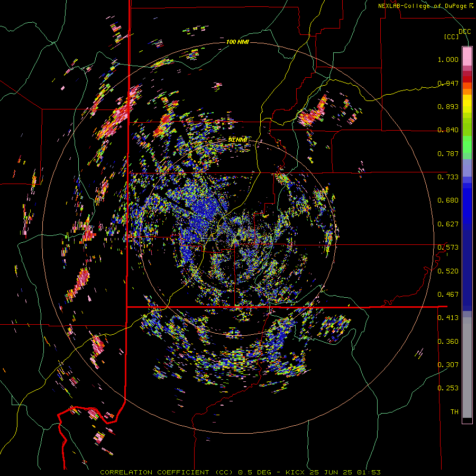
Task: Click the [CC] legend unit label
Action: tap(452, 36)
